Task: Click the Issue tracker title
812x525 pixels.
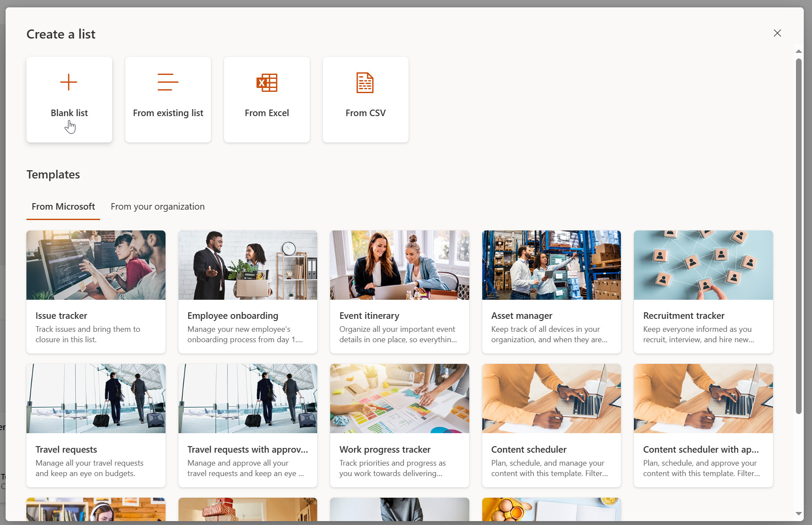Action: click(x=62, y=316)
